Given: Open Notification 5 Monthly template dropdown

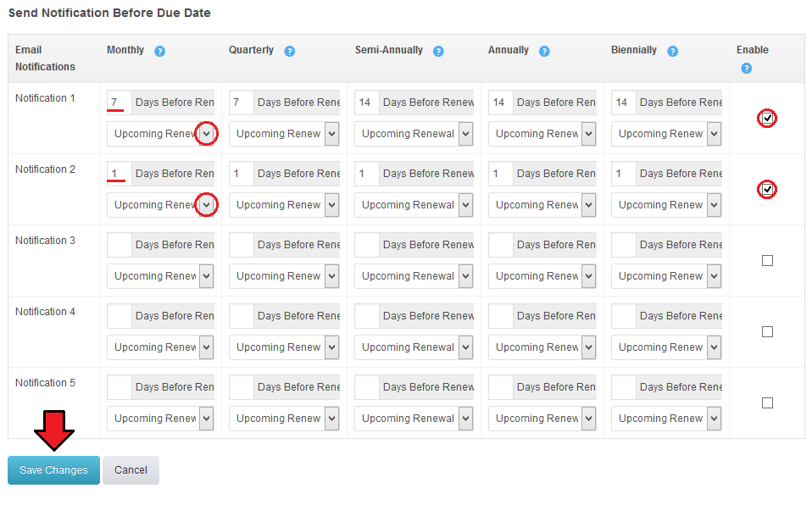Looking at the screenshot, I should [160, 419].
